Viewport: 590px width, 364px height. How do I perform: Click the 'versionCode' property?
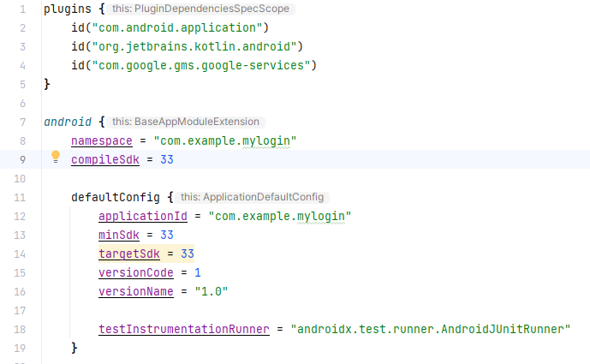click(x=136, y=272)
